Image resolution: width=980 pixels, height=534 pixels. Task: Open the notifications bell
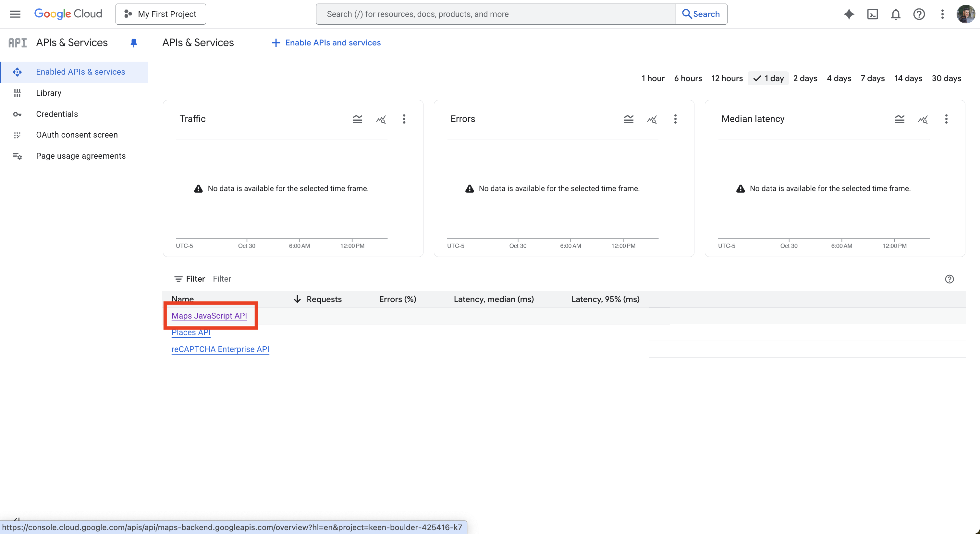[896, 14]
